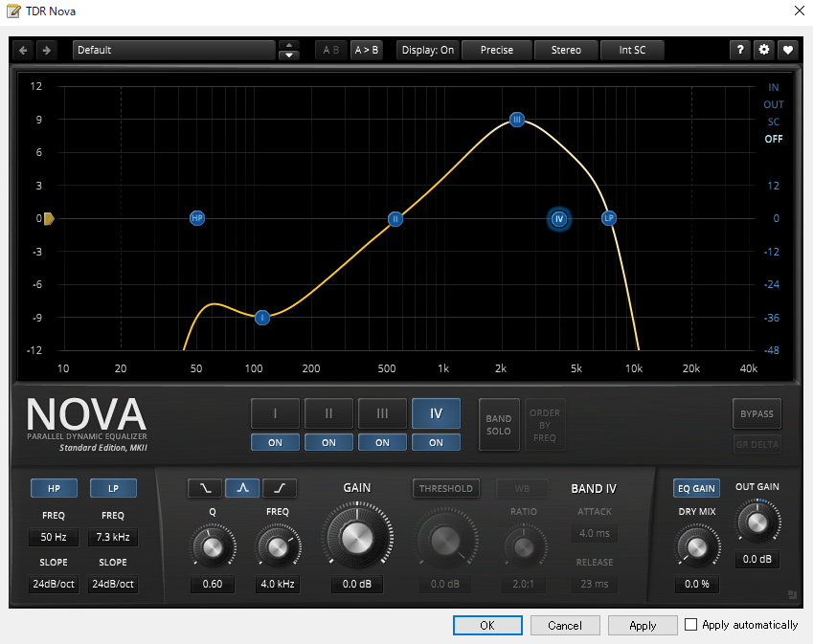Image resolution: width=813 pixels, height=644 pixels.
Task: Toggle BAND SOLO button
Action: pos(499,424)
